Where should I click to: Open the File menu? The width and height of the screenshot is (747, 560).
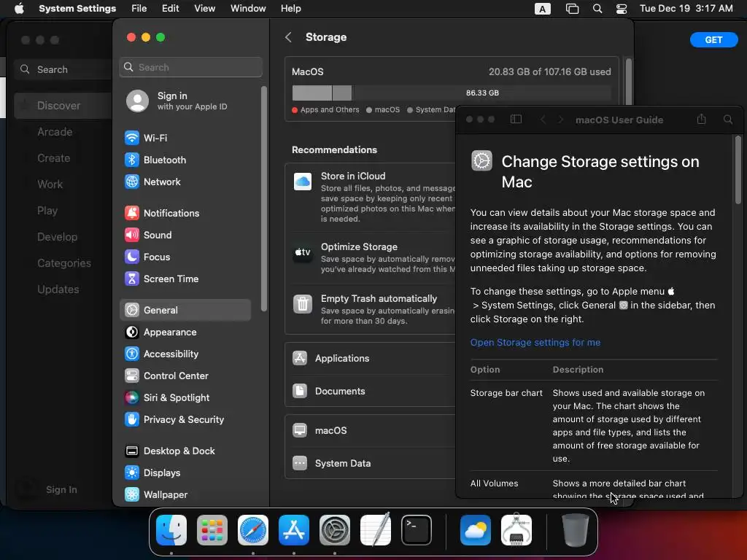tap(139, 9)
